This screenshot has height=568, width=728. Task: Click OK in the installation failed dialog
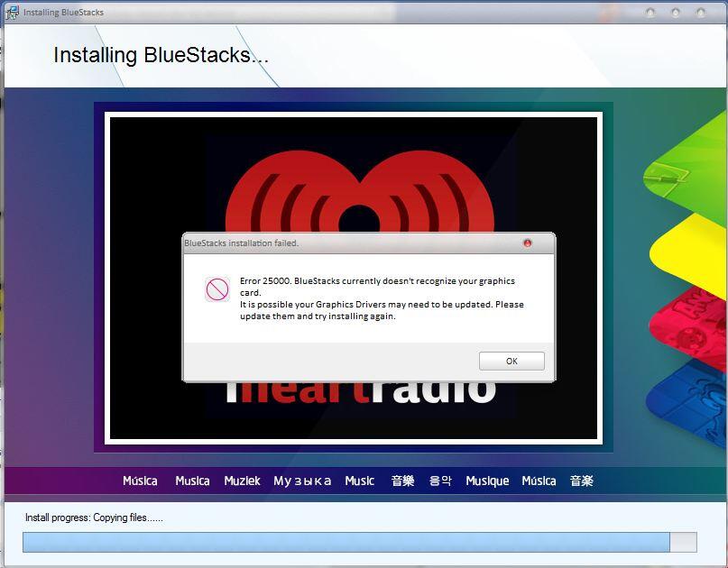[511, 361]
